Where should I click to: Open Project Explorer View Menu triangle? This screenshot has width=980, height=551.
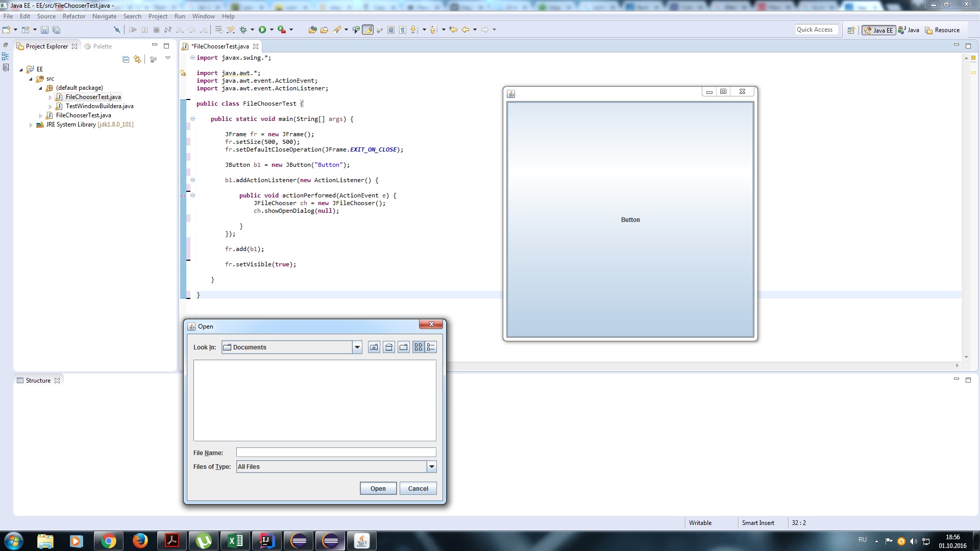point(167,58)
